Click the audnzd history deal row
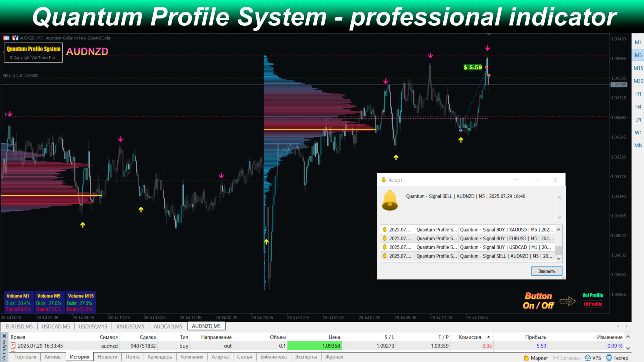This screenshot has width=644, height=362. 316,346
